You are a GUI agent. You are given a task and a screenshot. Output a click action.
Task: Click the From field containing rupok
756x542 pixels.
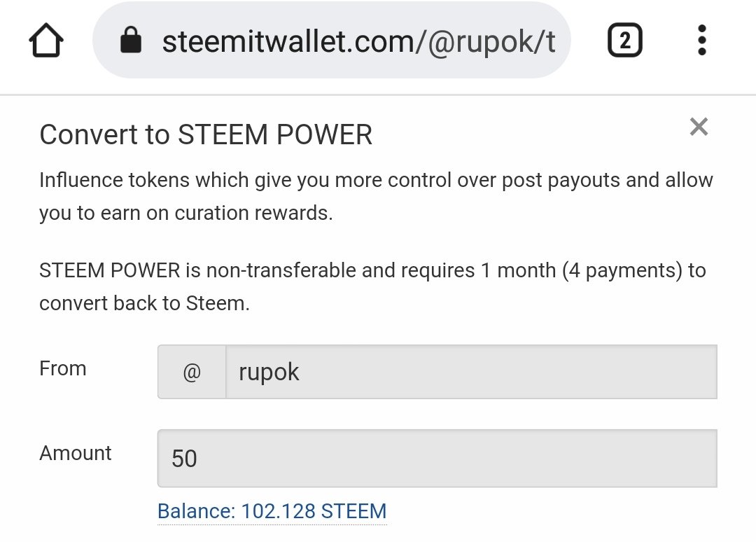point(470,372)
